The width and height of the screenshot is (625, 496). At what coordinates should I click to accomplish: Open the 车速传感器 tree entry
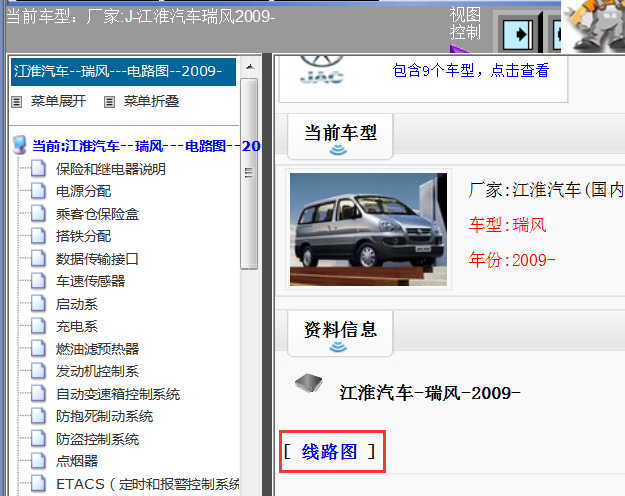[x=90, y=281]
